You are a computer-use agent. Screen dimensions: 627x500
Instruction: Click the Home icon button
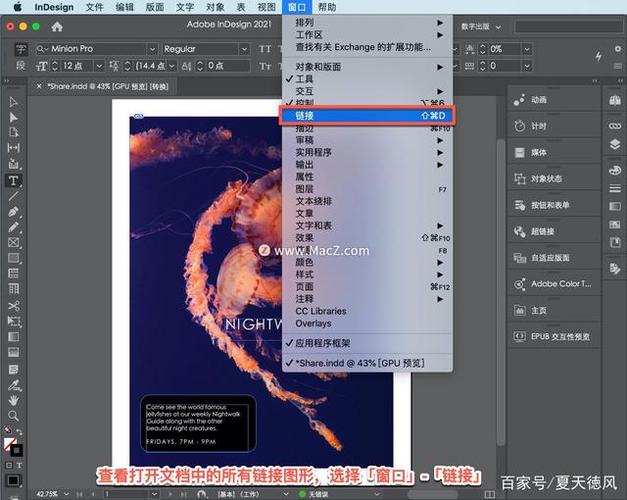(x=56, y=27)
